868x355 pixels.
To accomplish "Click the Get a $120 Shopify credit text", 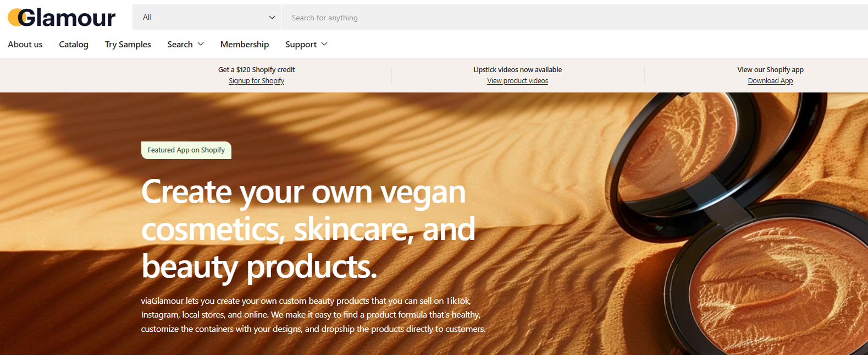I will point(257,69).
